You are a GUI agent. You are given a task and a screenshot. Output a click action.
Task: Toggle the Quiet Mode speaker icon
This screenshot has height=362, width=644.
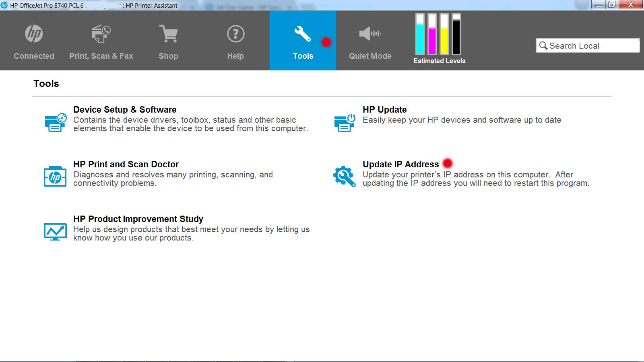370,34
